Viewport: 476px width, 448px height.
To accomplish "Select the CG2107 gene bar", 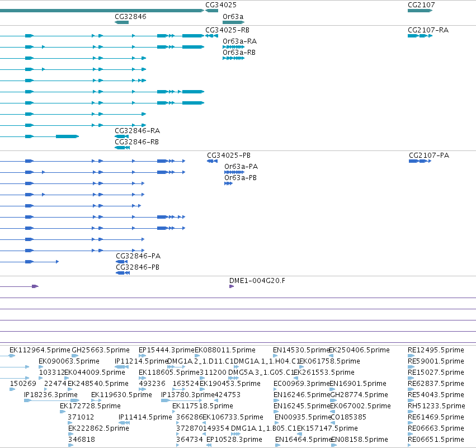I will click(420, 11).
